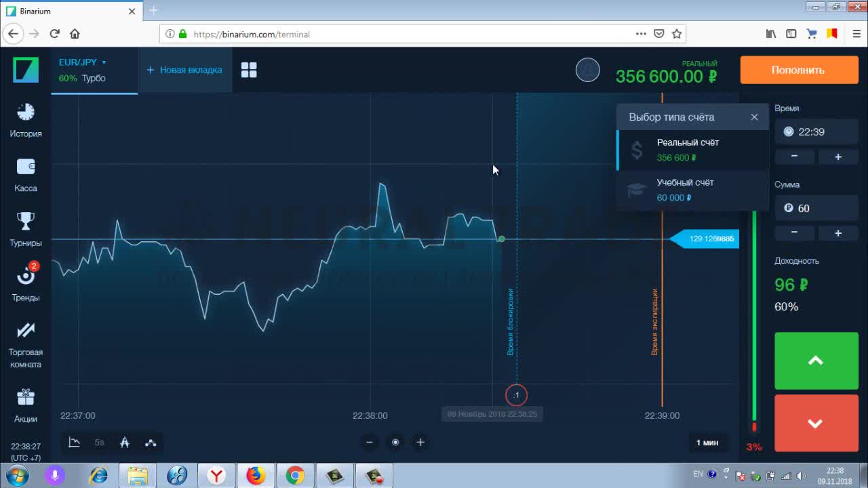Change the 5s chart interval
868x488 pixels.
point(100,443)
